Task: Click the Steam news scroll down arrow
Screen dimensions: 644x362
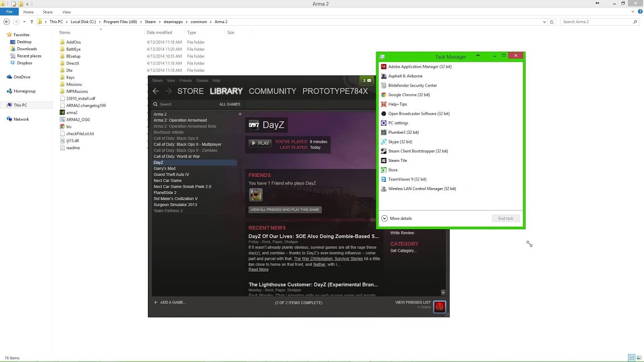Action: tap(443, 293)
